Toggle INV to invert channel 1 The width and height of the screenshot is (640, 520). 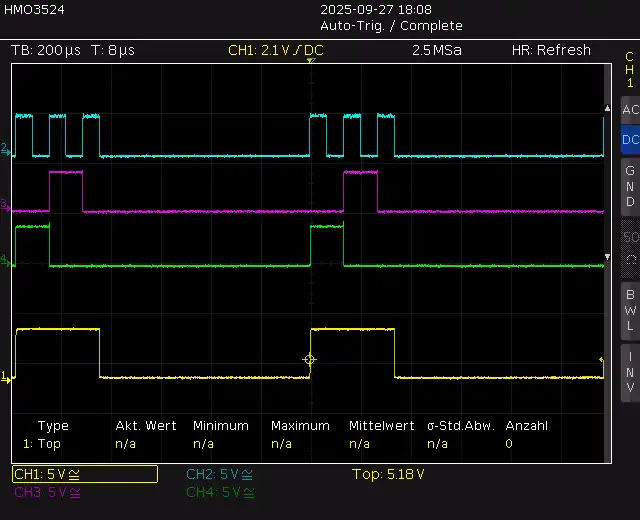click(629, 373)
